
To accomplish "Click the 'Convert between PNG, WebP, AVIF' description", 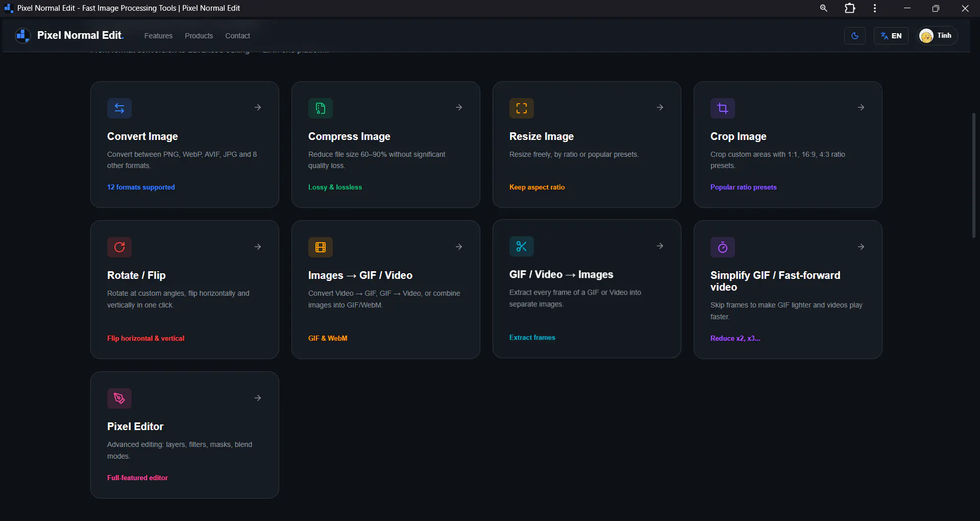I will [182, 160].
